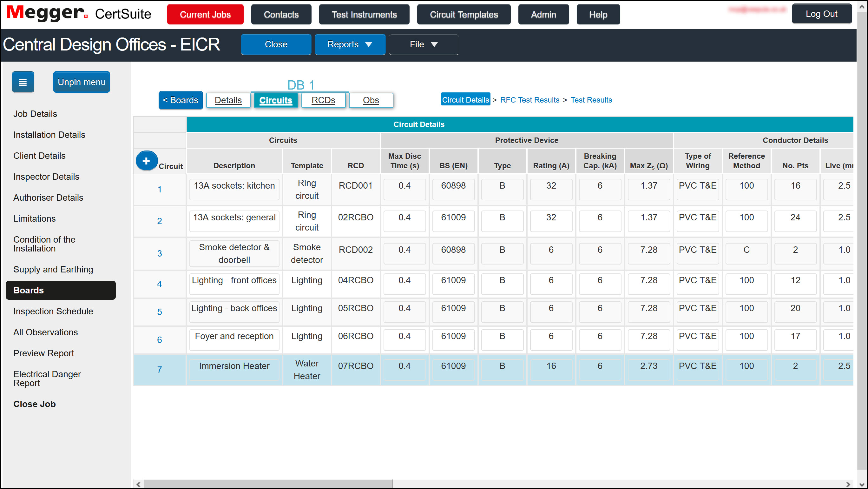The image size is (868, 489).
Task: Open the Electrical Danger Report
Action: [47, 378]
